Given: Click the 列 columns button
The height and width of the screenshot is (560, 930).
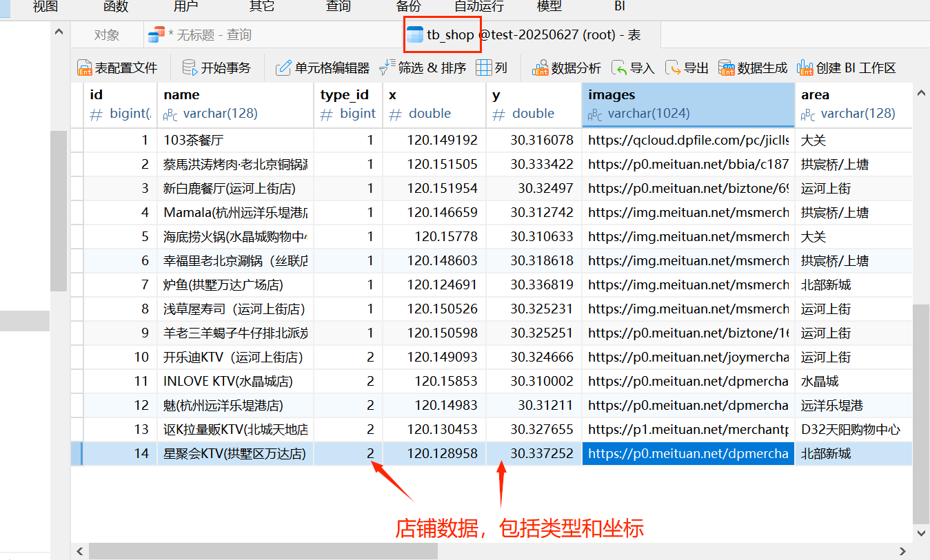Looking at the screenshot, I should tap(492, 68).
